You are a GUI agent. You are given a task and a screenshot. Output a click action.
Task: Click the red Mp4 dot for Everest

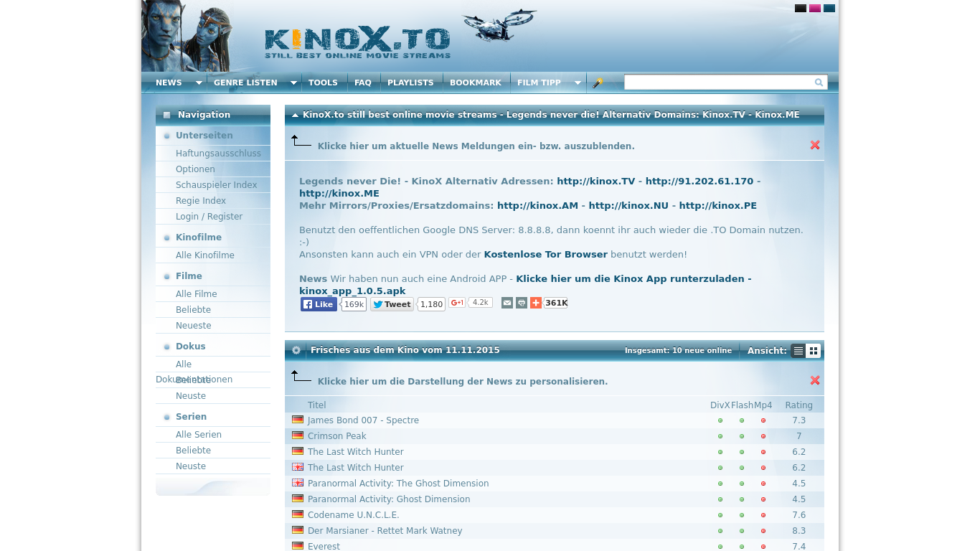coord(763,547)
